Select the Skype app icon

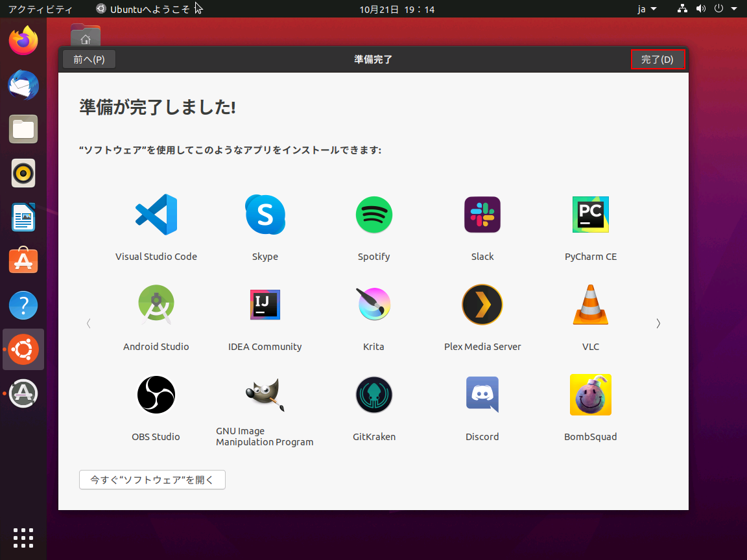pos(265,215)
